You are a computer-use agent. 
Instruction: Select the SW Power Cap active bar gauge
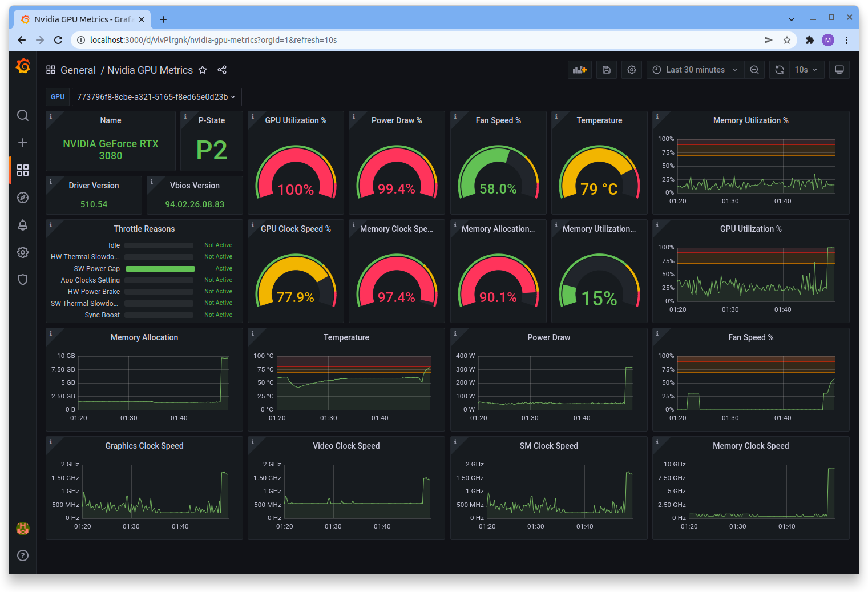(160, 268)
